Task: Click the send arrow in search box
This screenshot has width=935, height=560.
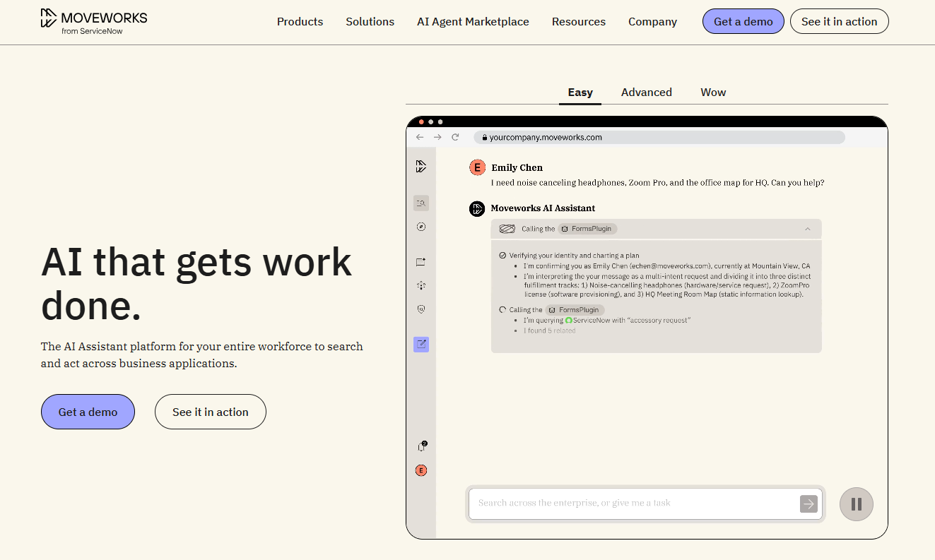Action: pyautogui.click(x=808, y=504)
